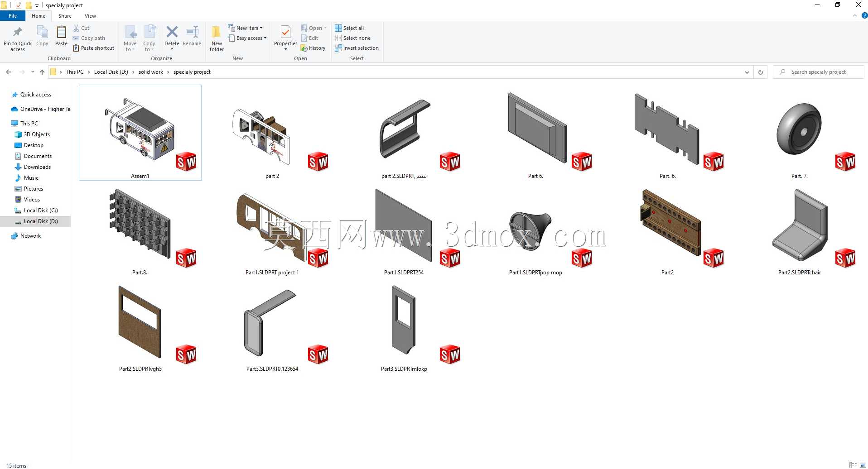This screenshot has width=868, height=469.
Task: Open Customize Quick Access Toolbar dropdown
Action: click(37, 5)
